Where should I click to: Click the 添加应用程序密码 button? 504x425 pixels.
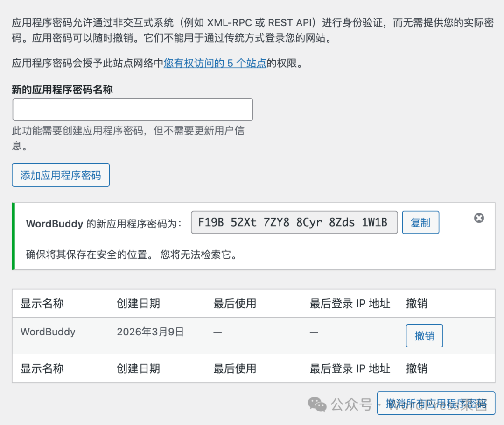(60, 175)
